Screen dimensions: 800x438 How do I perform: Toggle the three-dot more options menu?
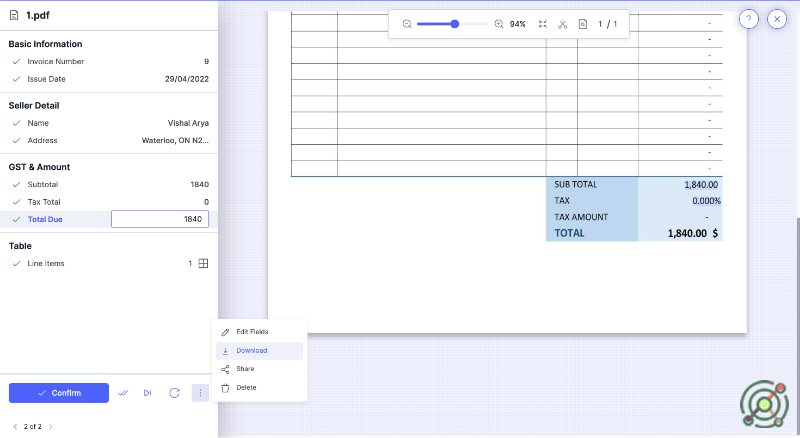[200, 393]
